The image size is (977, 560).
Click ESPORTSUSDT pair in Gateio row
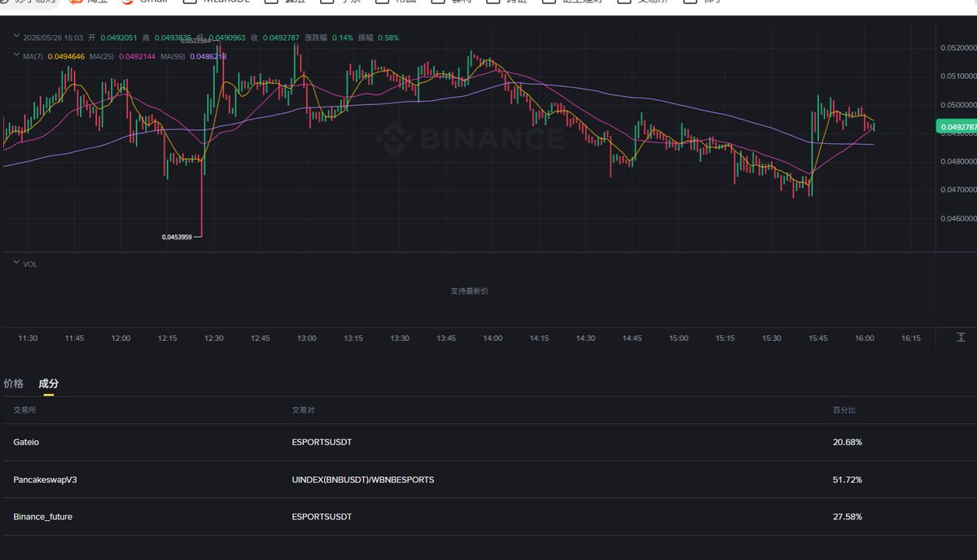(322, 442)
